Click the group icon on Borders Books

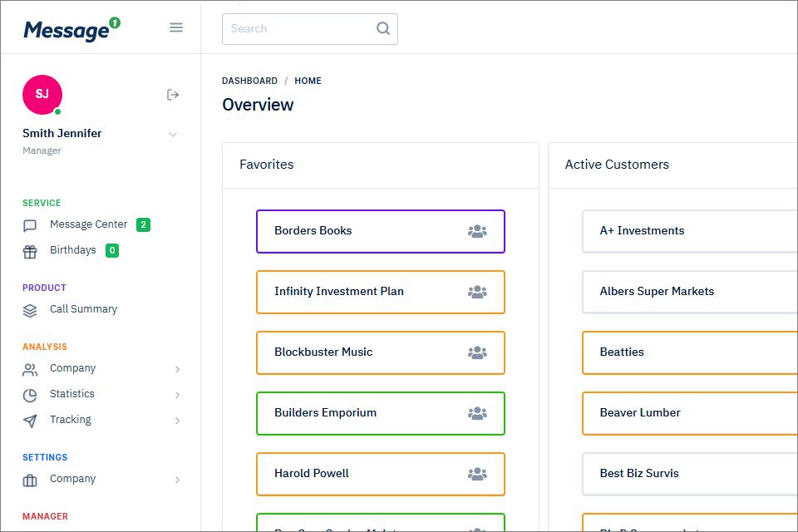pos(477,231)
